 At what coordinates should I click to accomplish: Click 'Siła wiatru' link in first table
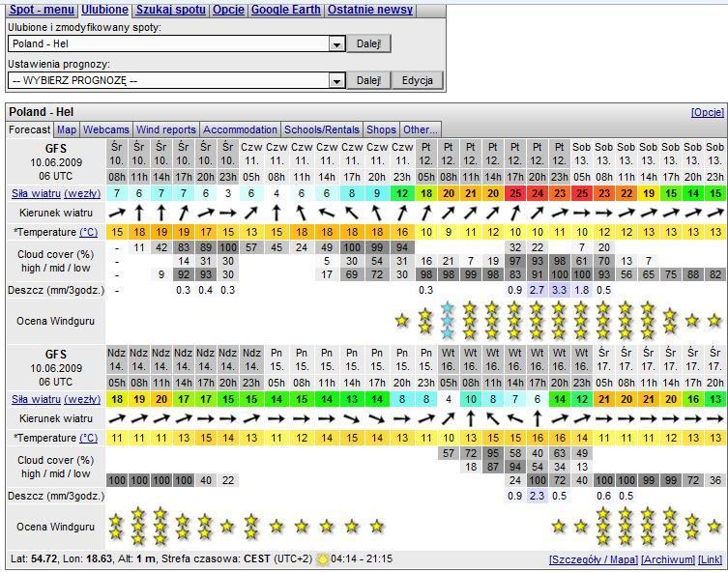[36, 193]
